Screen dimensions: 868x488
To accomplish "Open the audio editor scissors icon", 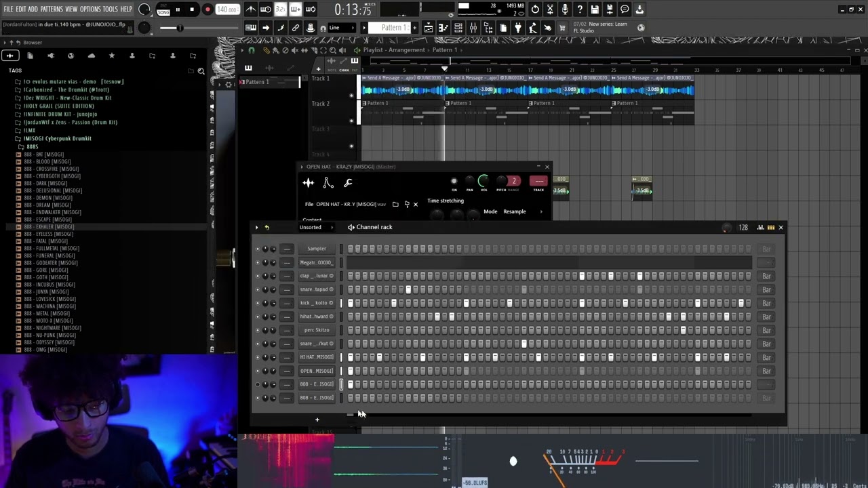I will pos(550,9).
